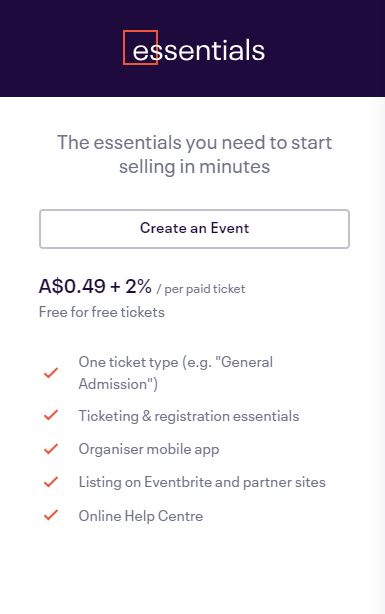Click the checkmark next to Ticketing & registration essentials
Viewport: 385px width, 614px height.
[51, 415]
